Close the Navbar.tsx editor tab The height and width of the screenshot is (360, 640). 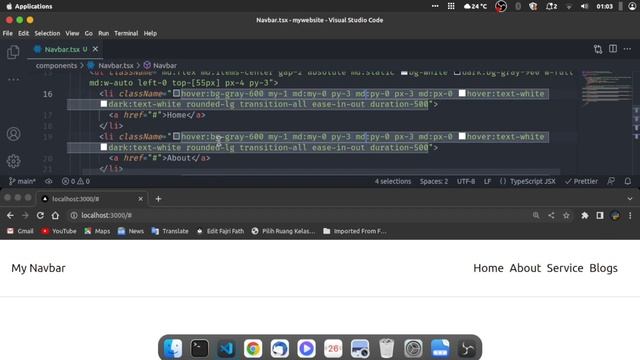(x=95, y=49)
